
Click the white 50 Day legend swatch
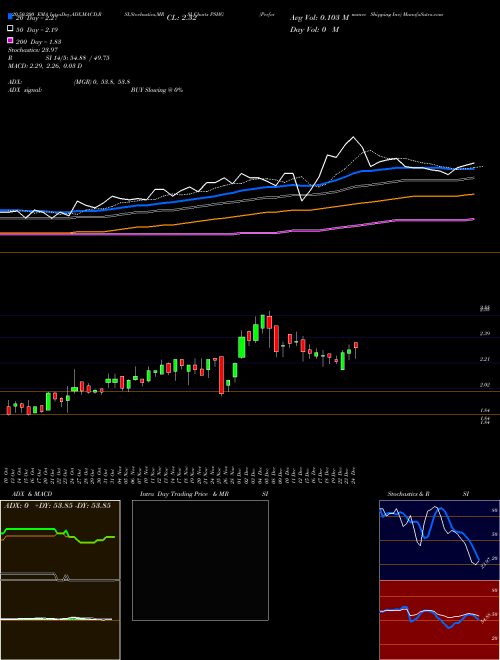pyautogui.click(x=10, y=29)
